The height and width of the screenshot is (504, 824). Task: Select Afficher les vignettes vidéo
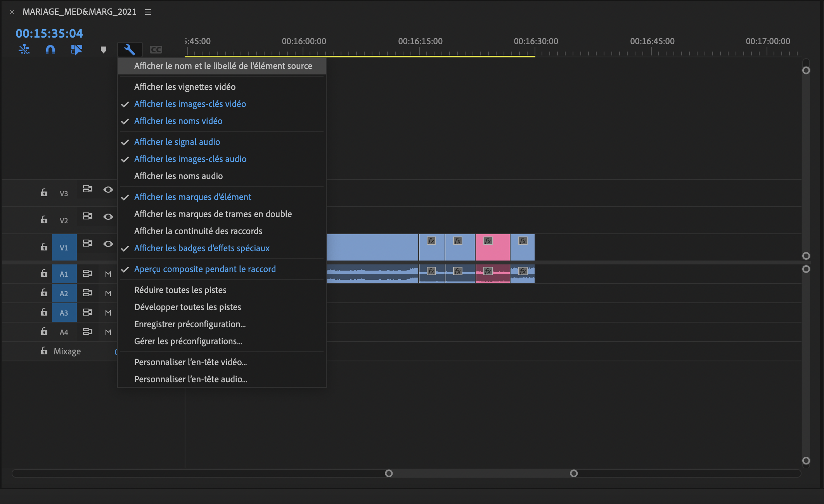point(185,87)
